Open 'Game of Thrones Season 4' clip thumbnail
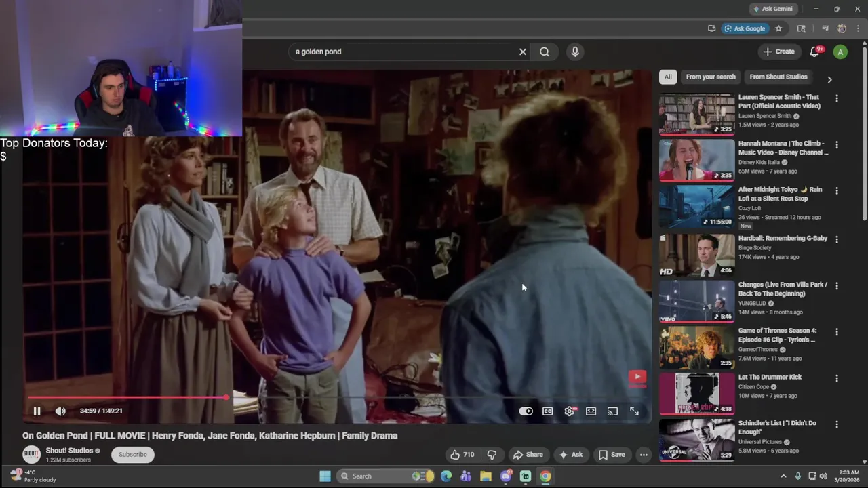Image resolution: width=868 pixels, height=488 pixels. [696, 348]
